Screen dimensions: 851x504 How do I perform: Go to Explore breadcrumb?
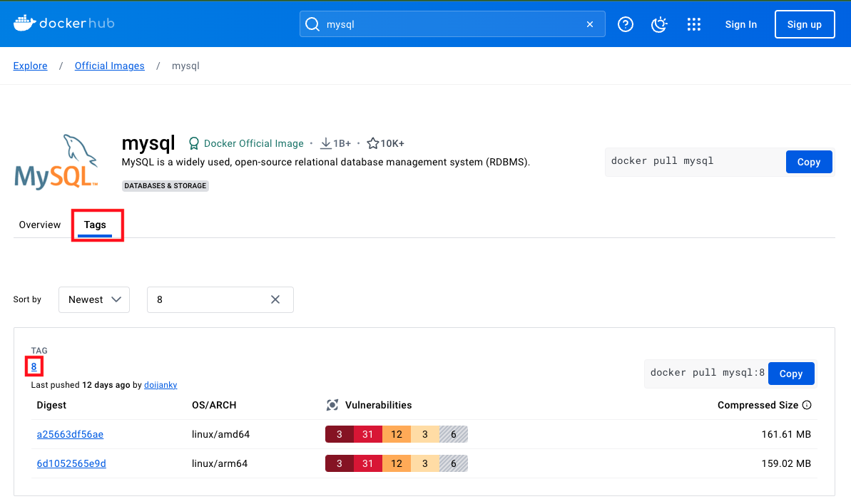[31, 66]
